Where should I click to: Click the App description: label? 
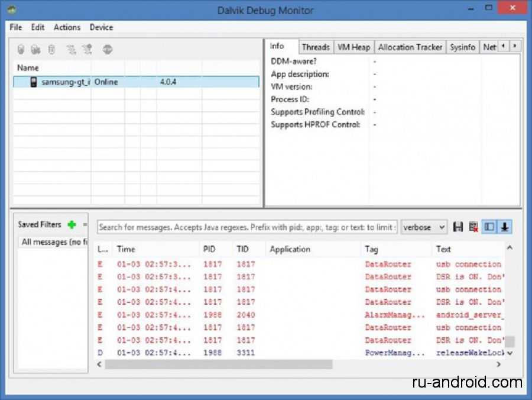300,74
